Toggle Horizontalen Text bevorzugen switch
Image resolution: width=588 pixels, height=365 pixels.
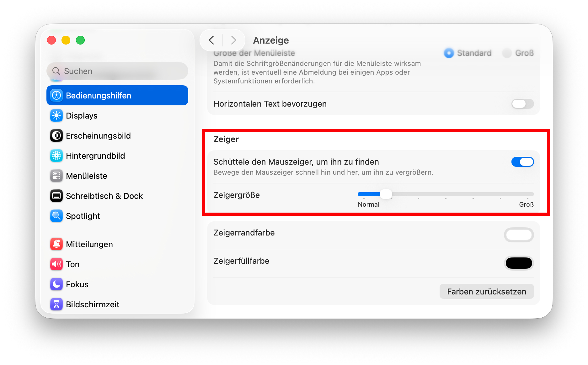pos(522,104)
